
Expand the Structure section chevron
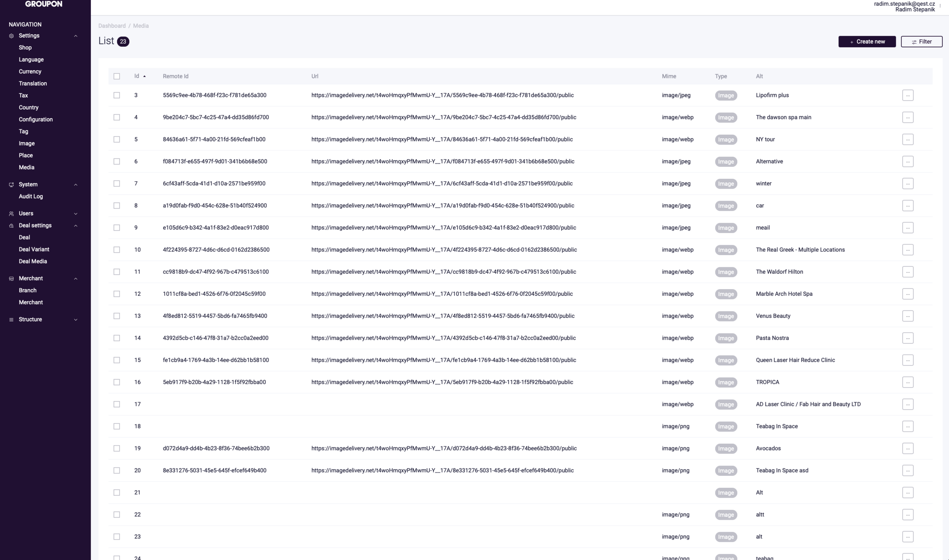[76, 320]
